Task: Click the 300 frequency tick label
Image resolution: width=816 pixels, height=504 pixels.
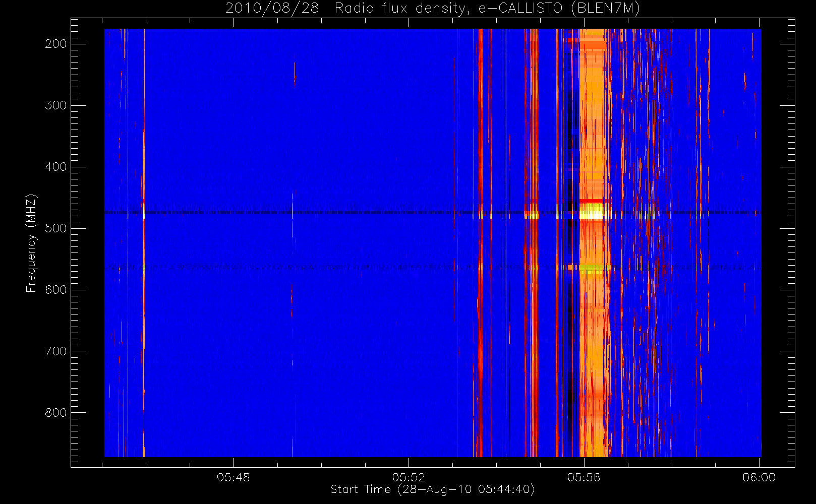Action: coord(56,105)
